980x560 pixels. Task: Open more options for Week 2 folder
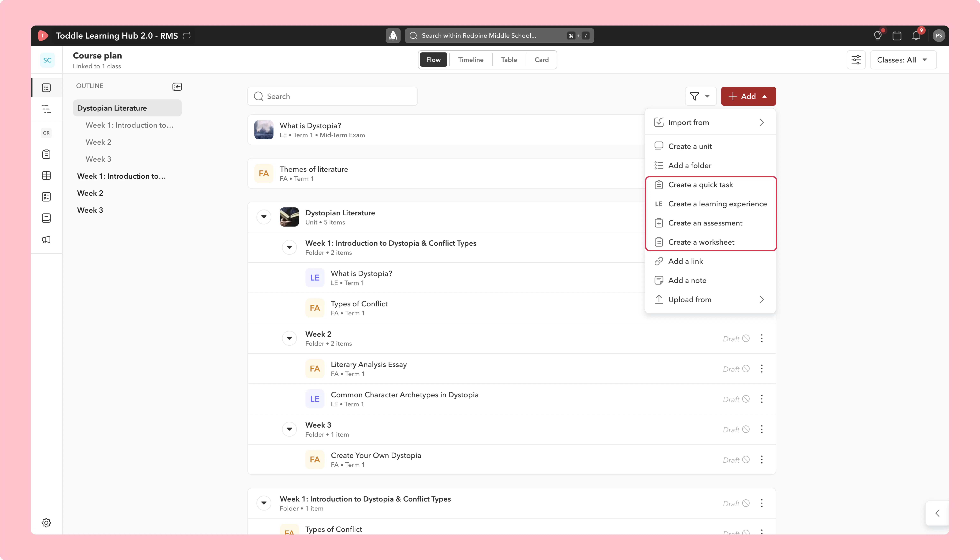[761, 339]
